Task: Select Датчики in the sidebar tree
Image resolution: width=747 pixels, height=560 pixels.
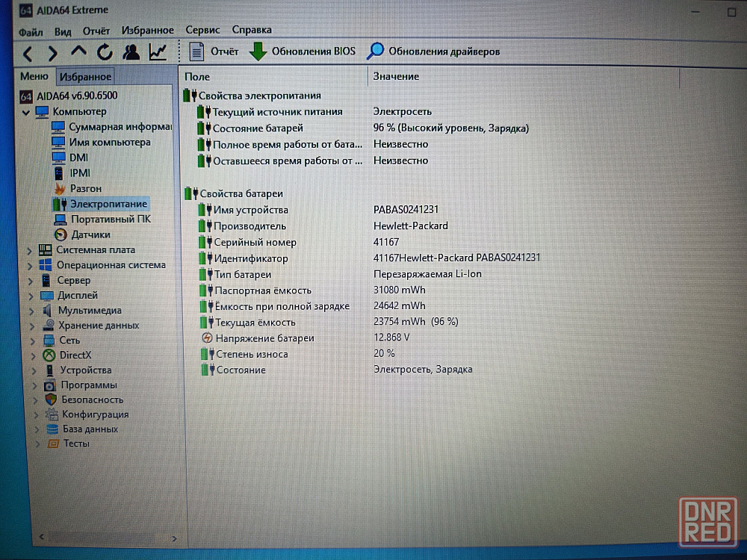Action: pos(91,234)
